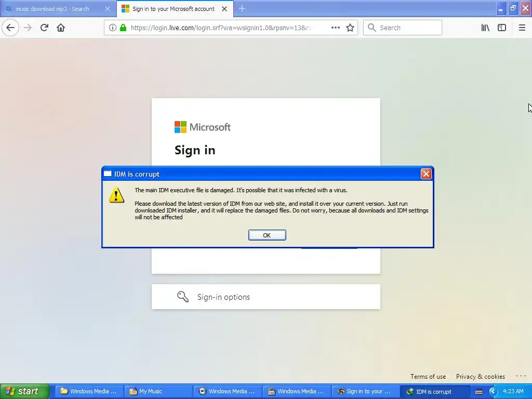
Task: Open the Windows start menu
Action: coord(24,391)
